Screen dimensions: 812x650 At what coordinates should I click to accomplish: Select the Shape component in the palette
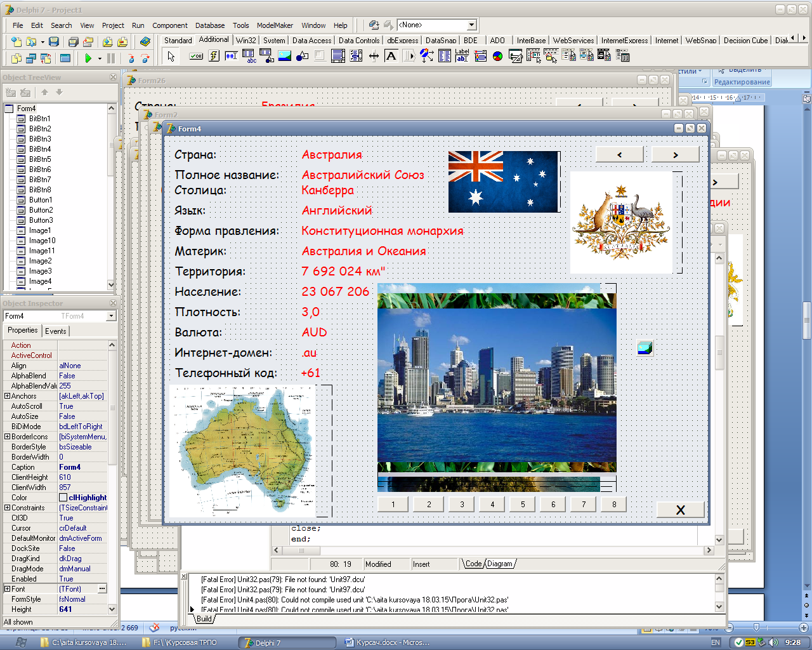pos(303,56)
